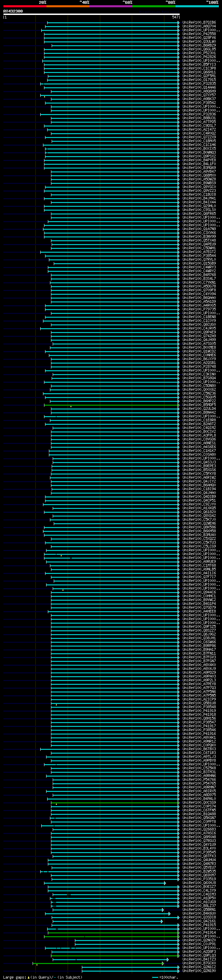Open hit UniRef100_A8Q7O4

[199, 26]
